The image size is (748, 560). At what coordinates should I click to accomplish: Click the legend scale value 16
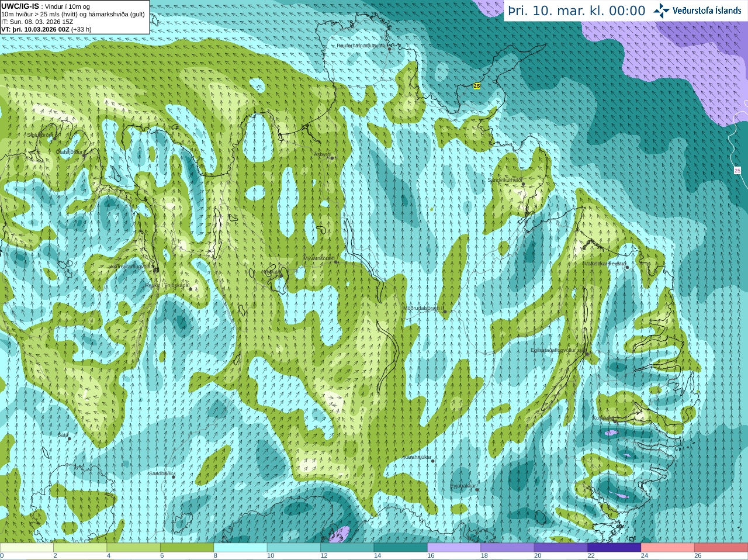(x=431, y=556)
